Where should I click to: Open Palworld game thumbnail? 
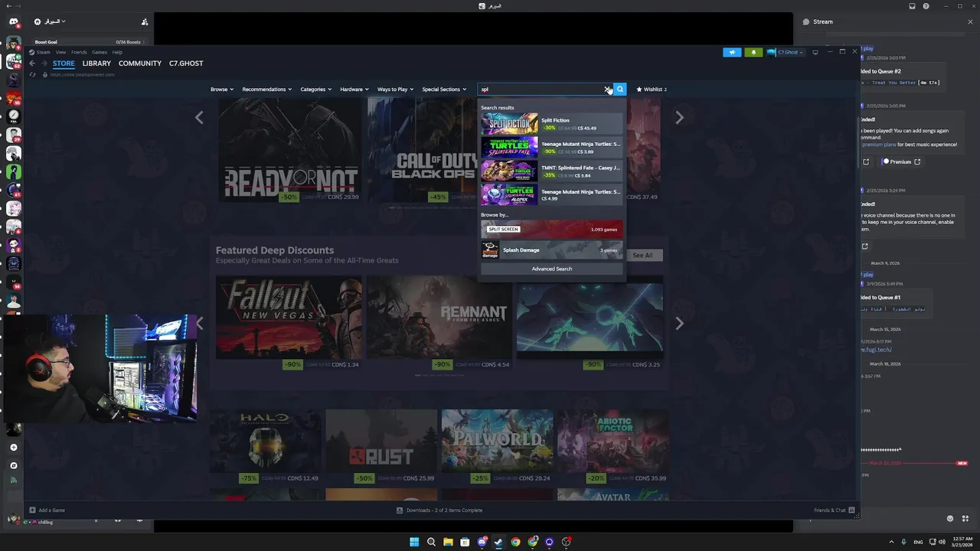click(x=497, y=440)
